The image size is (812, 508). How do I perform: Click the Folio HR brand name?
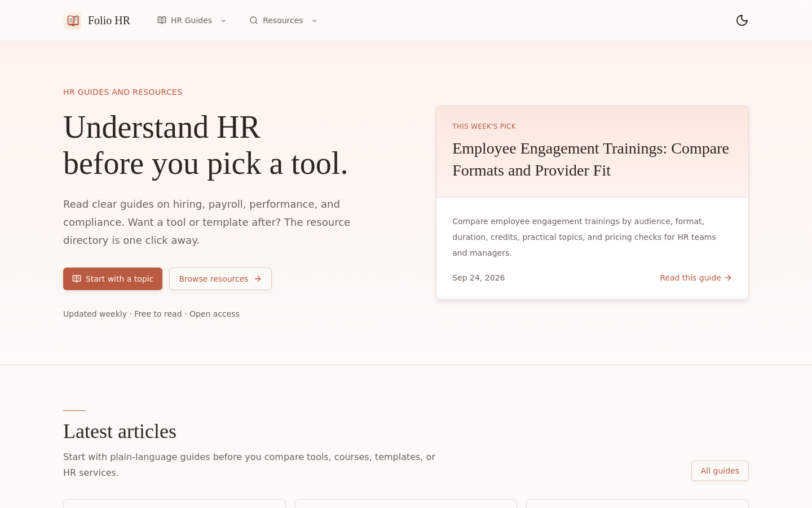(109, 20)
